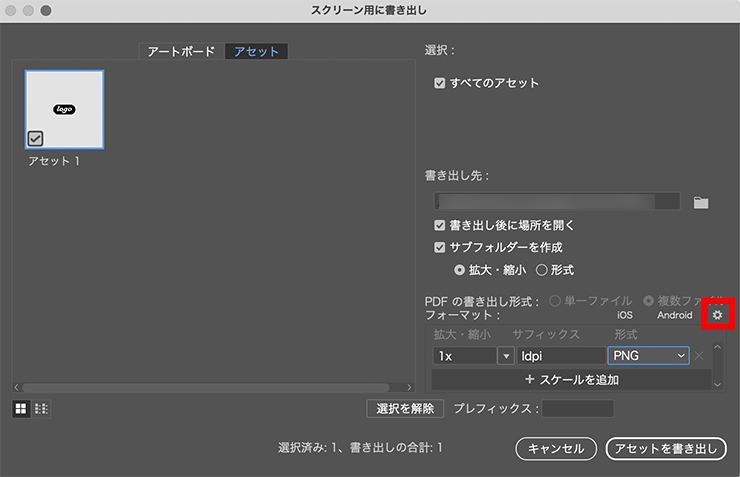
Task: Toggle the サブフォルダーを作成 checkbox
Action: [440, 247]
